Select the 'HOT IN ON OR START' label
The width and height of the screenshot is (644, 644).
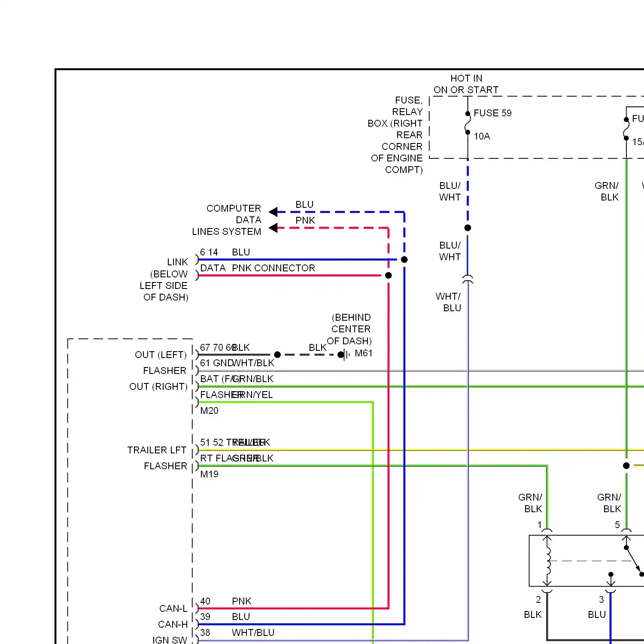466,84
